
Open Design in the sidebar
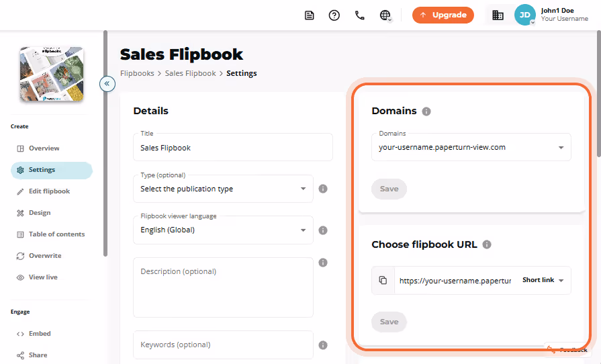[x=51, y=213]
